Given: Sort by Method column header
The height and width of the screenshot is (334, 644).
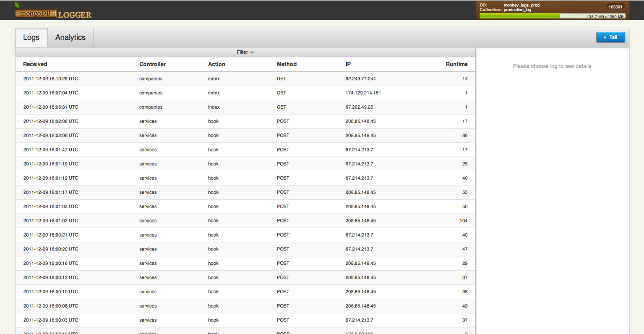Looking at the screenshot, I should pos(287,64).
